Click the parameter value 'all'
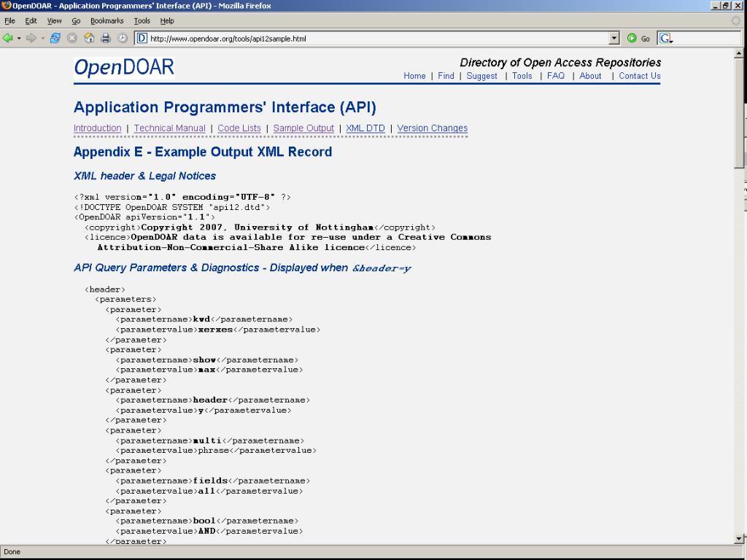This screenshot has width=747, height=560. (206, 491)
